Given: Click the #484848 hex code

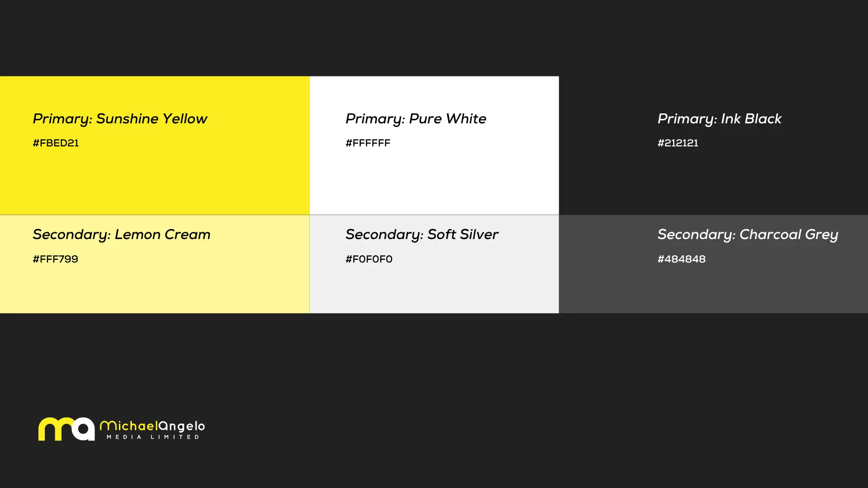Looking at the screenshot, I should (x=681, y=259).
